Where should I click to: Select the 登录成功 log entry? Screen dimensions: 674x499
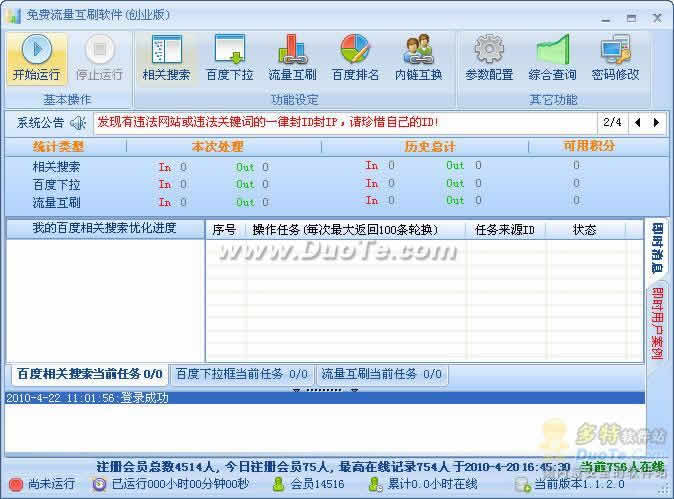(x=325, y=398)
